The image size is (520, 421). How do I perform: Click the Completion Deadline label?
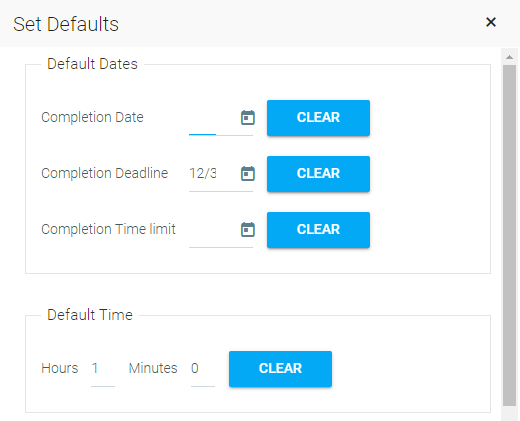pyautogui.click(x=104, y=173)
